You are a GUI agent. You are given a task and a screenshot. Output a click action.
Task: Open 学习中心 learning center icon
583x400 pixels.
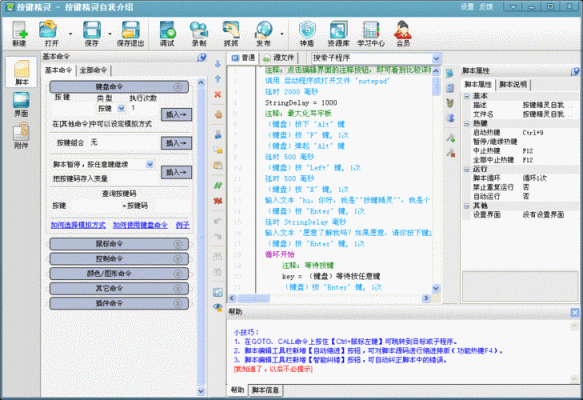pyautogui.click(x=371, y=33)
